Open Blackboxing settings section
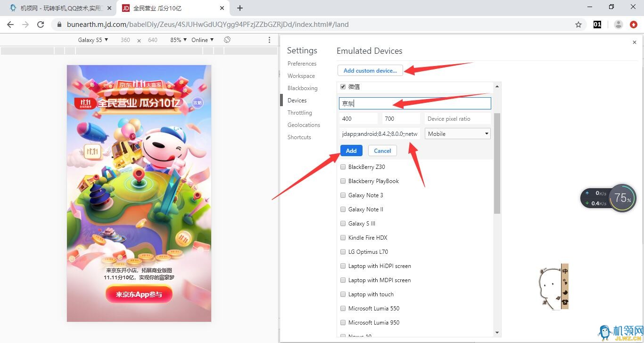This screenshot has width=644, height=343. point(303,88)
